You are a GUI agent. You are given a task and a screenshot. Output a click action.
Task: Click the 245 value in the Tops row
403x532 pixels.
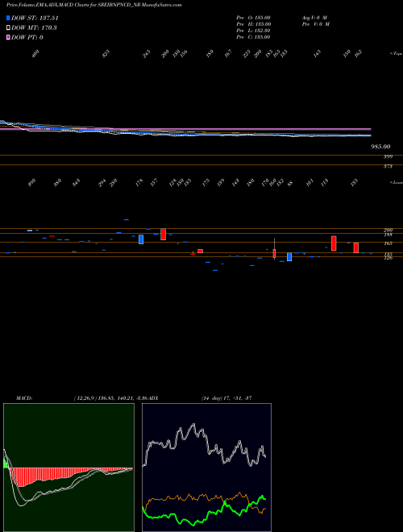[147, 53]
